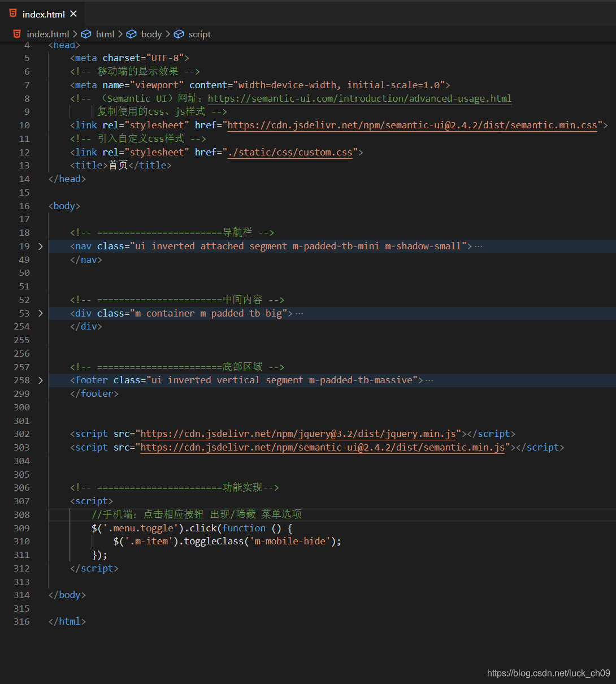
Task: Click the 引入自定义css样式 comment
Action: click(138, 138)
